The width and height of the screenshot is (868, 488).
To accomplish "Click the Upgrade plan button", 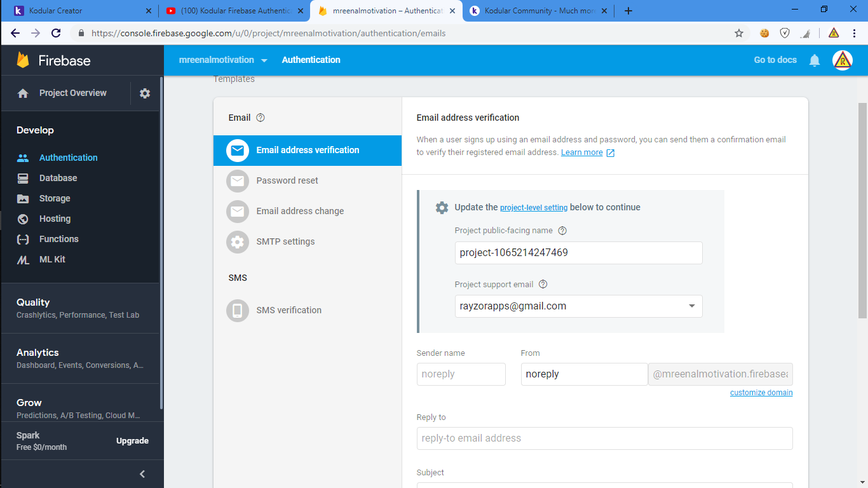I will [x=132, y=441].
